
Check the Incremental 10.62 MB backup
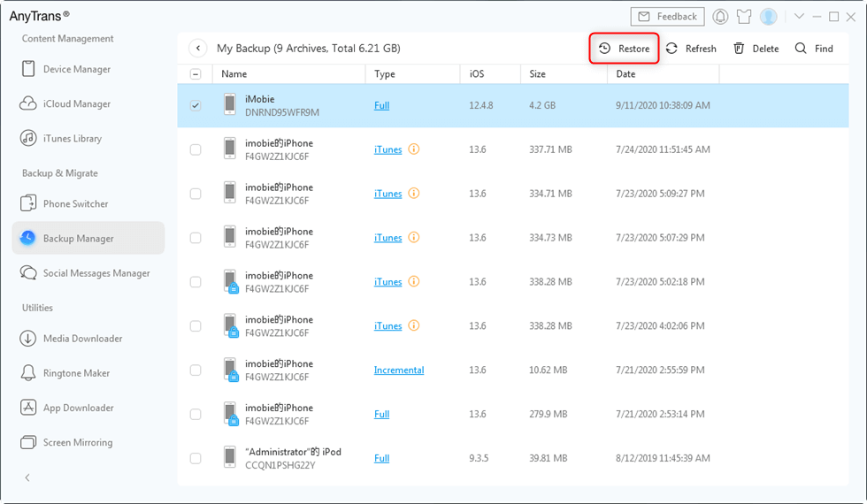click(x=196, y=370)
